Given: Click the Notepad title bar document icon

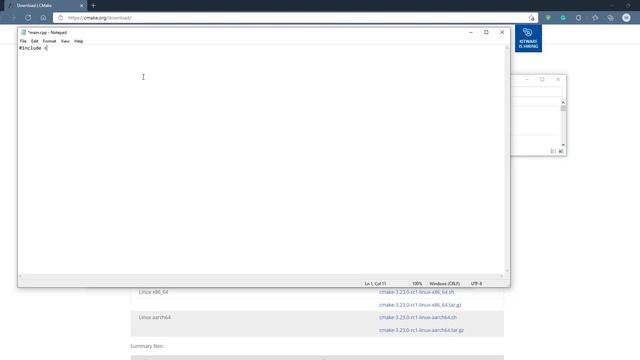Looking at the screenshot, I should [23, 32].
